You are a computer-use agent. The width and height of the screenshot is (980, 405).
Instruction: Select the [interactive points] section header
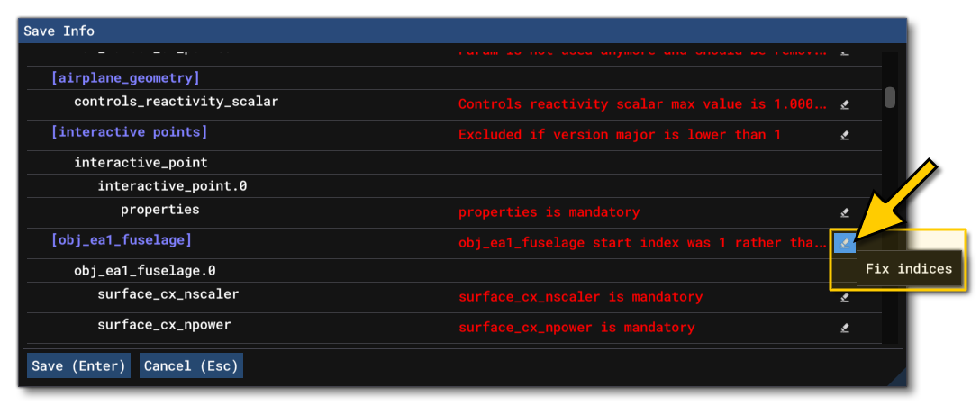[130, 132]
